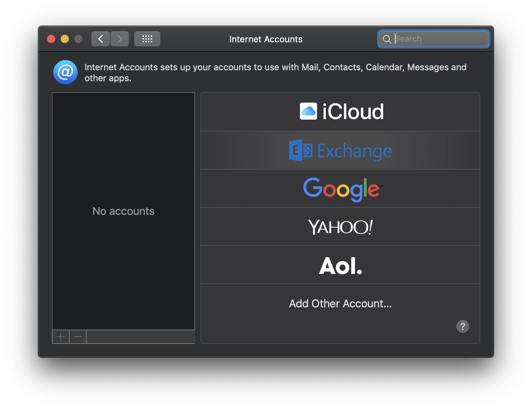Focus the Search field
Viewport: 532px width, 408px height.
(434, 39)
